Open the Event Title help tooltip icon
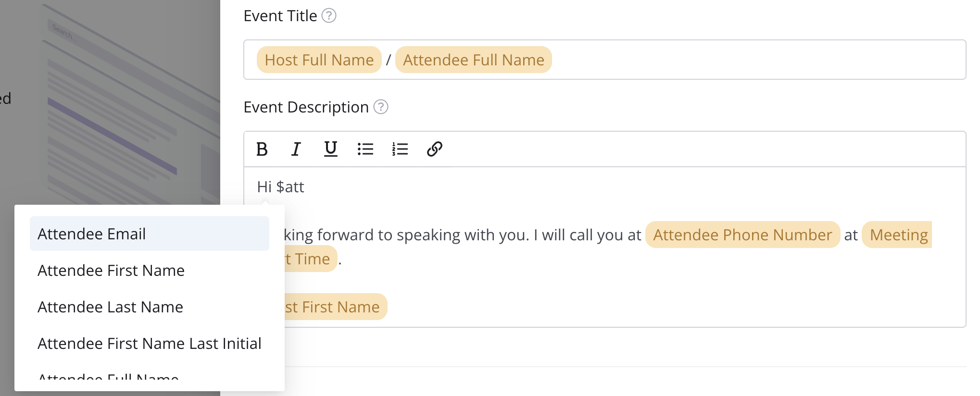The height and width of the screenshot is (396, 980). tap(329, 16)
